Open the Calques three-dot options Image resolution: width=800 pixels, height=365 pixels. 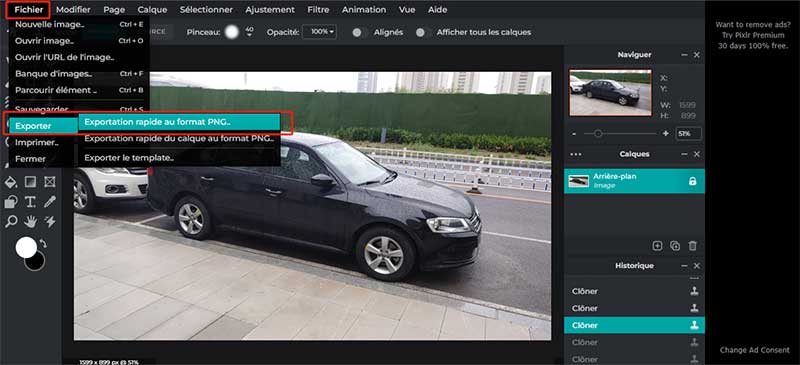pos(576,154)
